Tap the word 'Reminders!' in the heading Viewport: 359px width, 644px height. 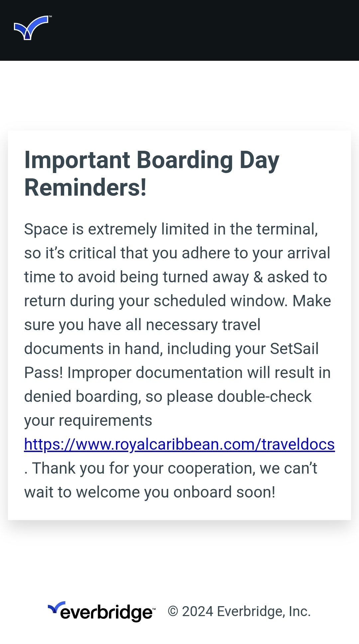(85, 188)
